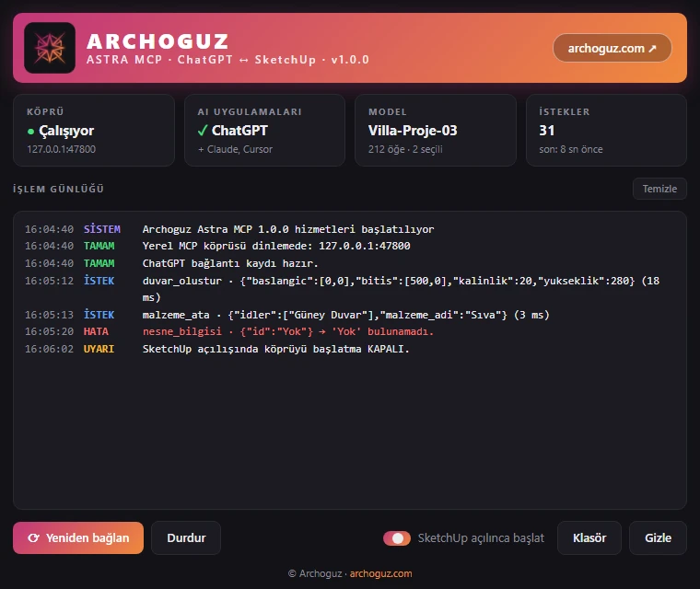
Task: Open the archoguz.com link in header
Action: coord(612,48)
